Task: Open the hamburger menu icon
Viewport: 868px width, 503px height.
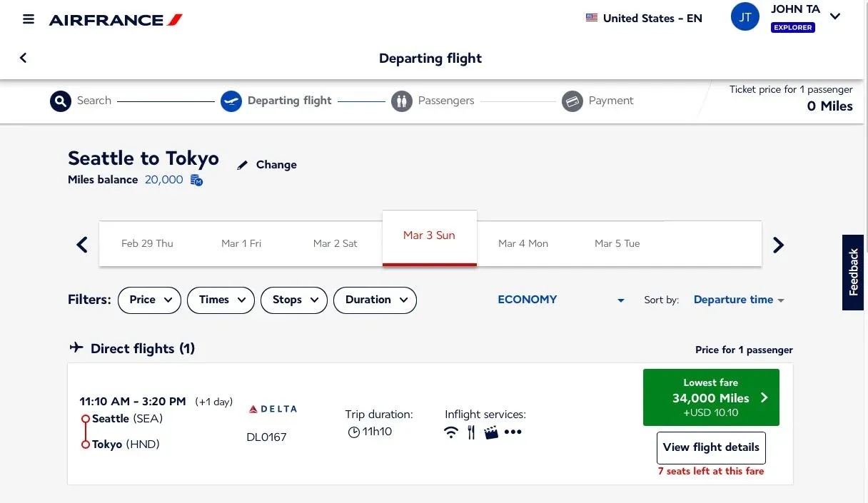Action: (x=29, y=19)
